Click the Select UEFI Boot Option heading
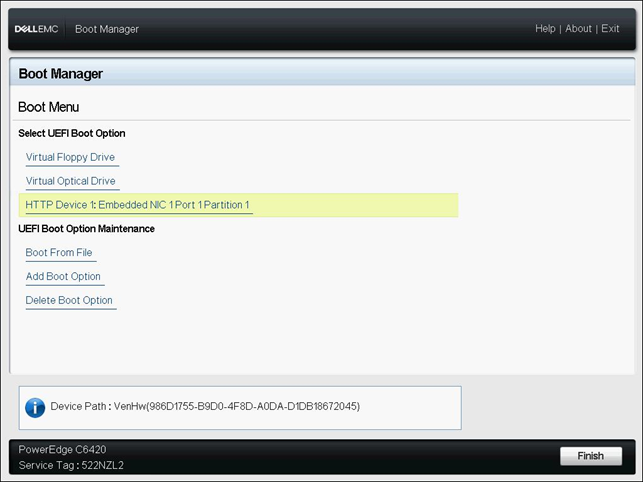This screenshot has height=482, width=643. (72, 133)
